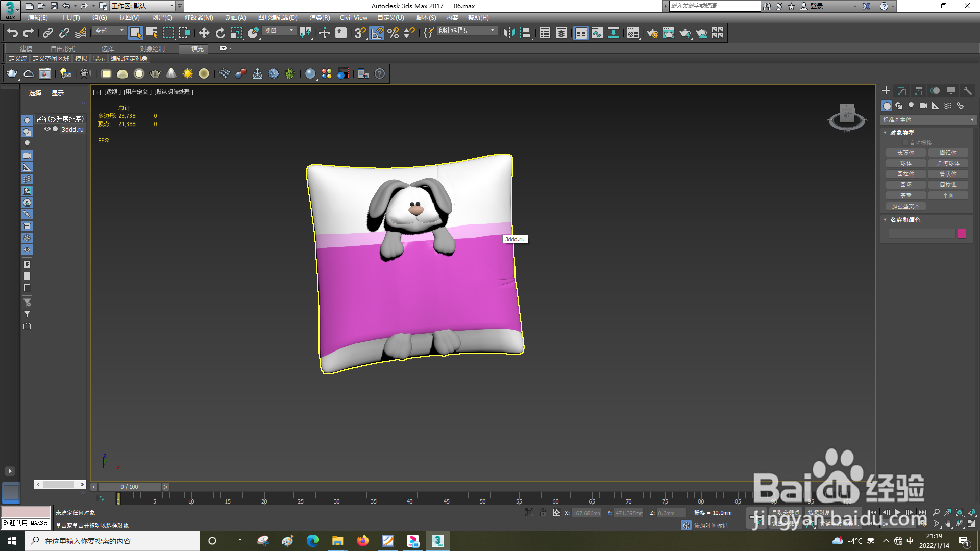Collapse the 对象类型 rollout
This screenshot has width=980, height=552.
pos(886,133)
